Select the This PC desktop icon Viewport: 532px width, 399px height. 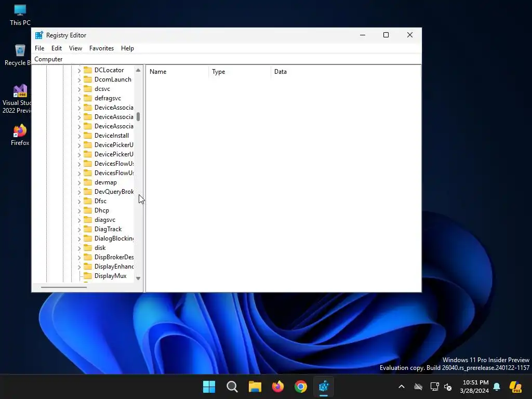[x=20, y=16]
